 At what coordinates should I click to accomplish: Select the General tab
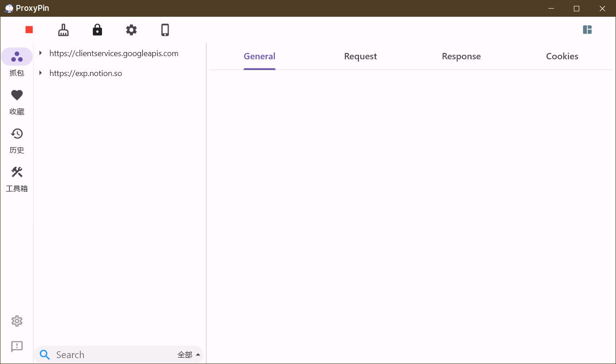[x=259, y=57]
